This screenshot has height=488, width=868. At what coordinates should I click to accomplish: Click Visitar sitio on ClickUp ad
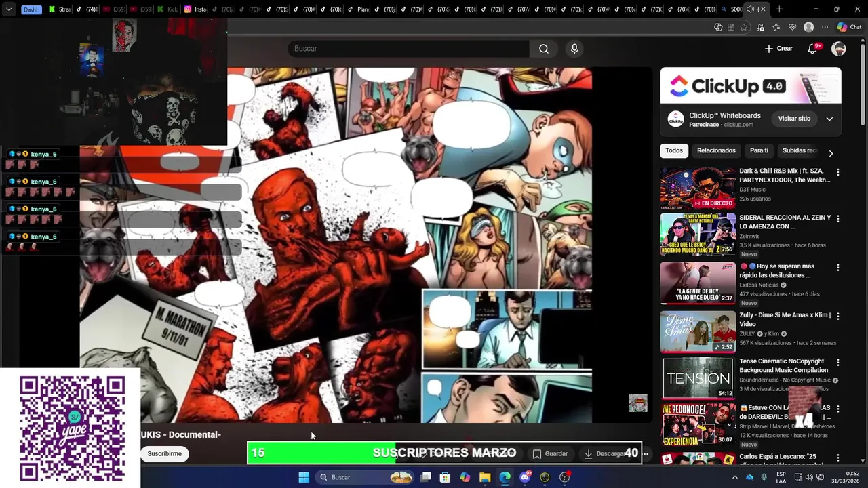coord(794,119)
